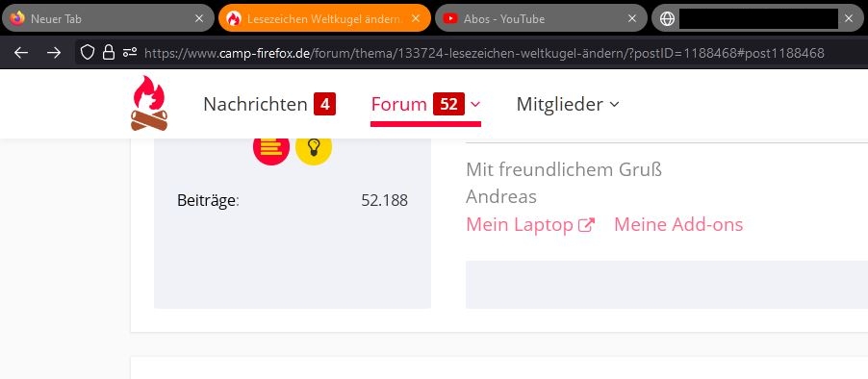Screen dimensions: 868x379
Task: Show site security via padlock icon
Action: click(109, 53)
